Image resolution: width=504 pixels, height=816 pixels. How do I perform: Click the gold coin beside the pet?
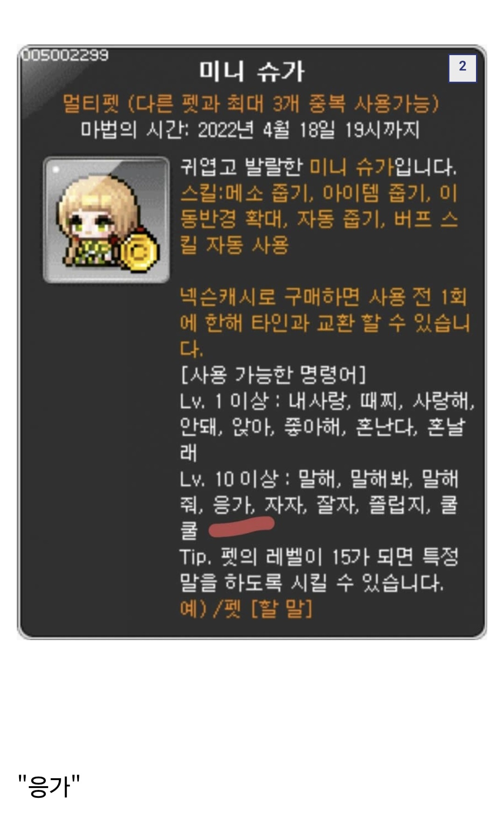pyautogui.click(x=140, y=252)
